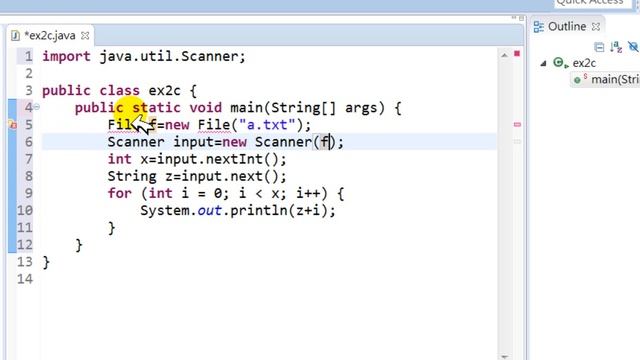Jump to the line 5 error in overview ruler
The width and height of the screenshot is (640, 360).
click(517, 124)
